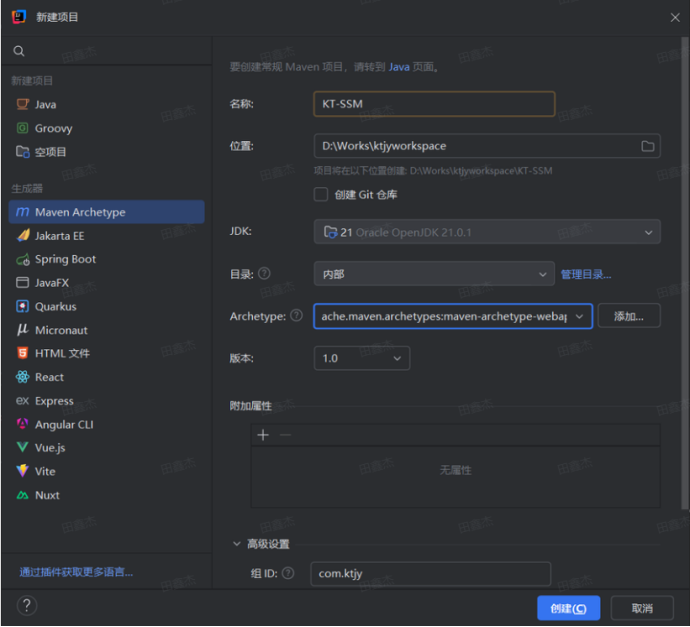
Task: Browse location with folder icon
Action: [647, 146]
